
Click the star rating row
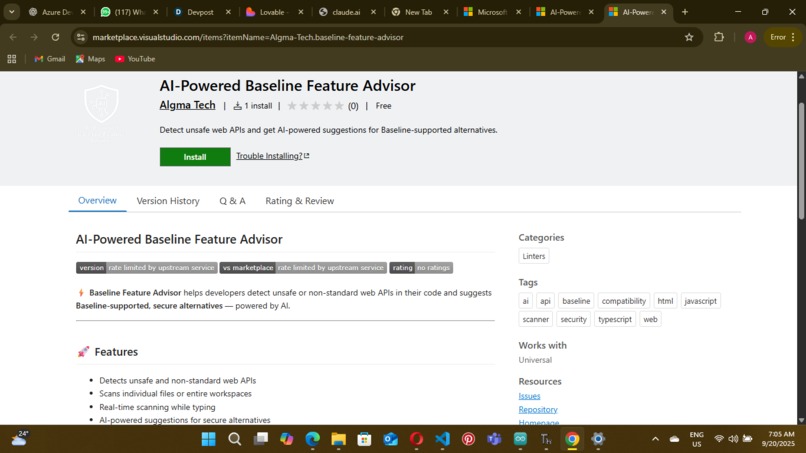tap(315, 106)
